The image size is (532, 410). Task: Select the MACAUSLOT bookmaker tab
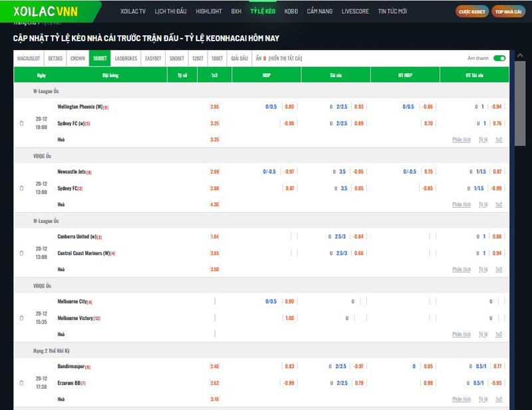tap(29, 59)
